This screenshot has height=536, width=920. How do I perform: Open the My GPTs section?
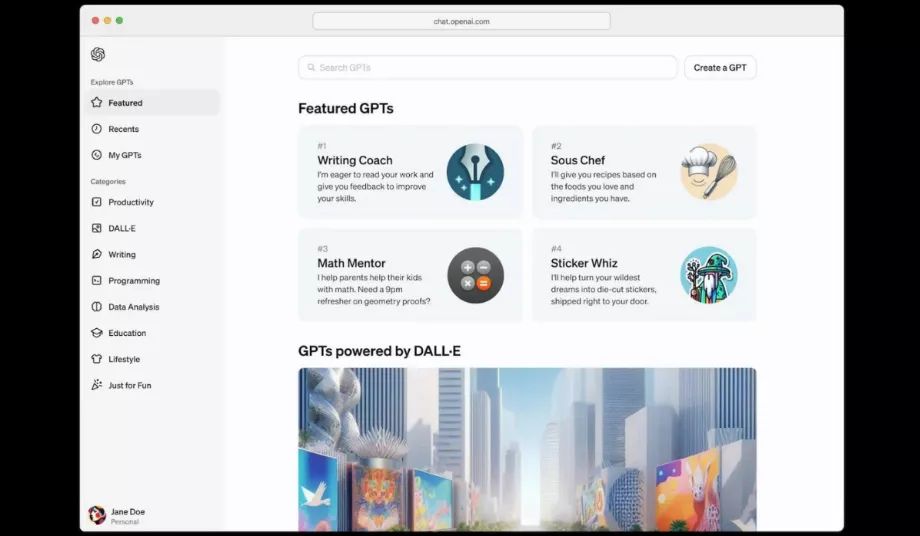click(x=152, y=155)
